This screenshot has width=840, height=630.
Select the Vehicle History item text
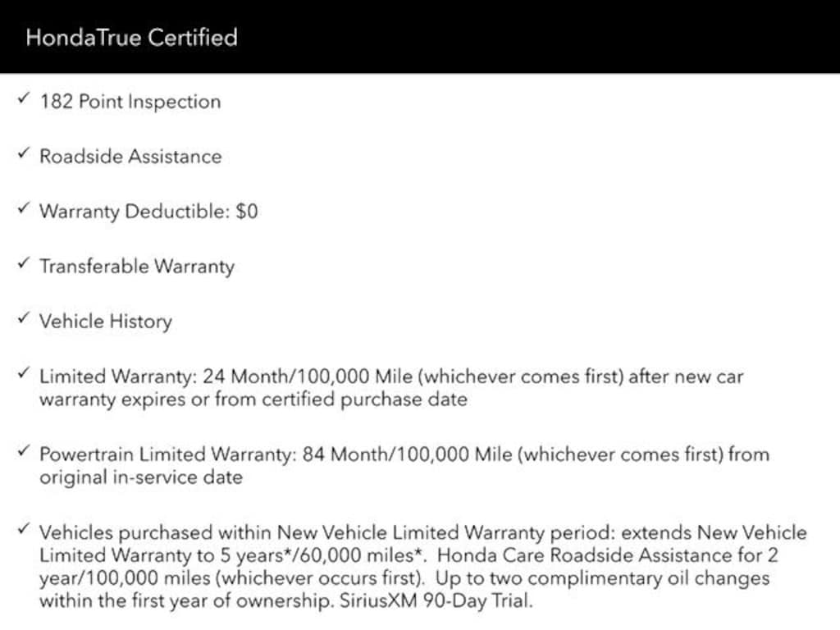pyautogui.click(x=106, y=322)
